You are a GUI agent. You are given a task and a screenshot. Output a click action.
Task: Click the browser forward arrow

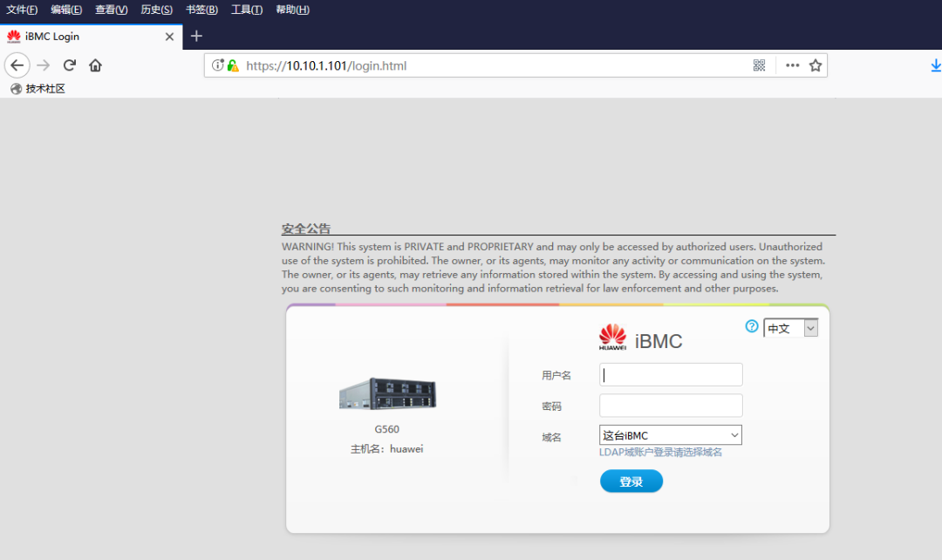pyautogui.click(x=44, y=65)
